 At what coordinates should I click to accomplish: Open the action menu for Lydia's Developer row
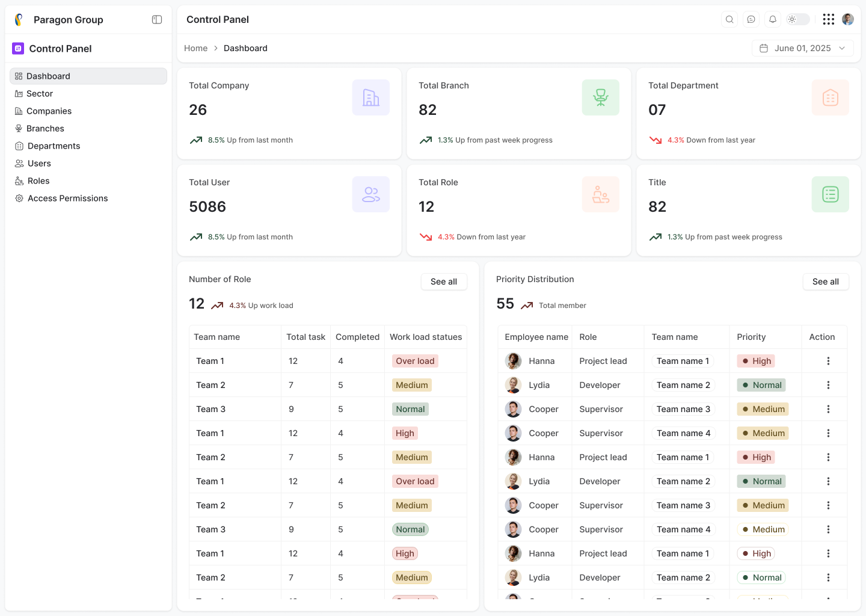click(x=828, y=384)
